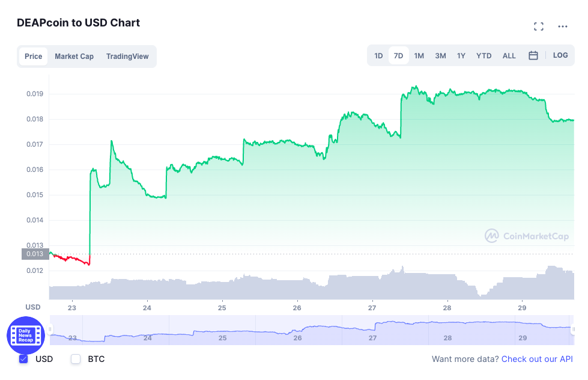The image size is (588, 380).
Task: Uncheck the USD currency checkbox
Action: (23, 359)
